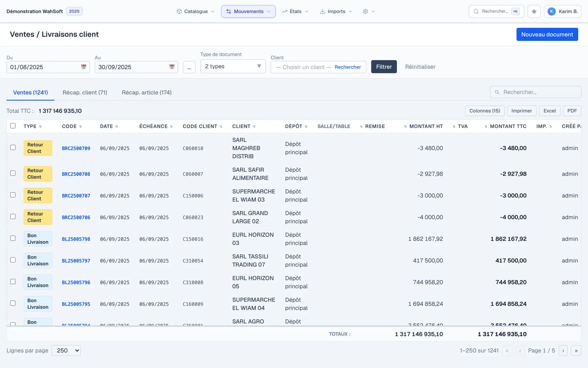This screenshot has height=368, width=588.
Task: Sort table by CODE column icon
Action: 80,127
